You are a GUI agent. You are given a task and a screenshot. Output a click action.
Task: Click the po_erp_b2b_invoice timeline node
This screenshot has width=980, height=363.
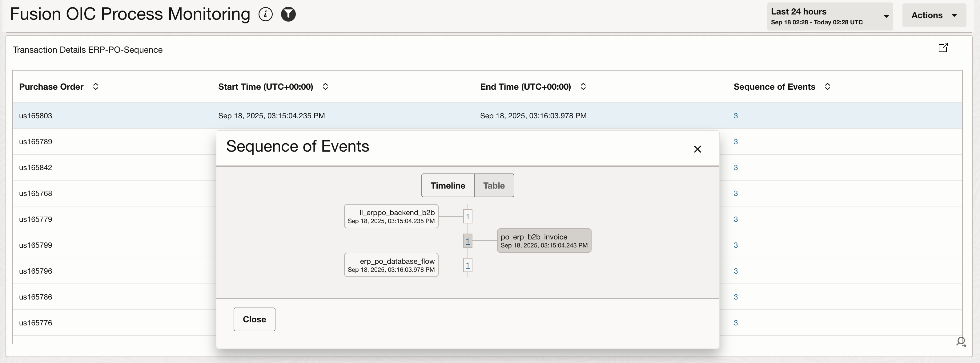click(544, 240)
